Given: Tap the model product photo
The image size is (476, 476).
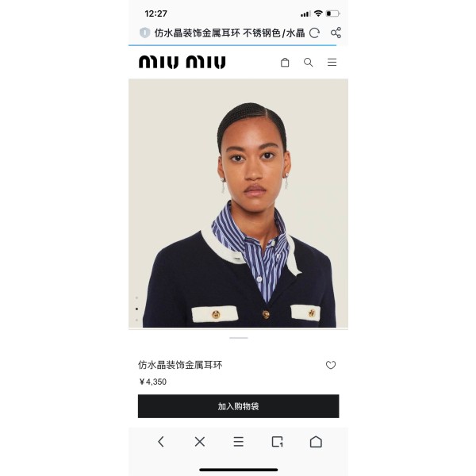Looking at the screenshot, I should pyautogui.click(x=238, y=203).
